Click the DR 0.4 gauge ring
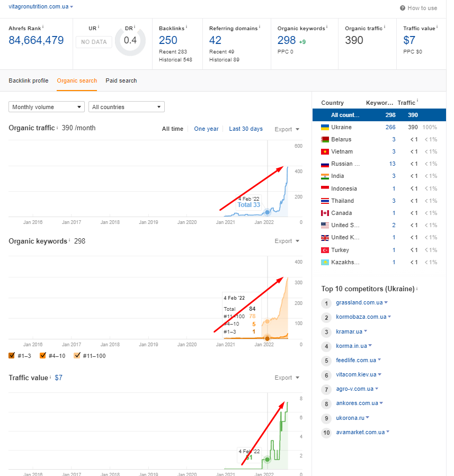This screenshot has height=476, width=454. tap(130, 41)
